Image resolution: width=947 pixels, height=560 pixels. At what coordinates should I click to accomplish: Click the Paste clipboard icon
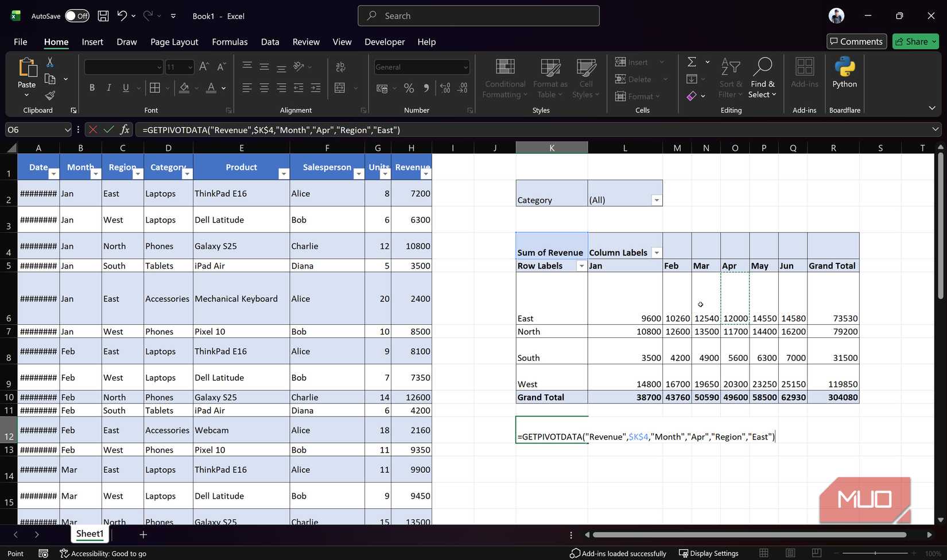tap(27, 68)
